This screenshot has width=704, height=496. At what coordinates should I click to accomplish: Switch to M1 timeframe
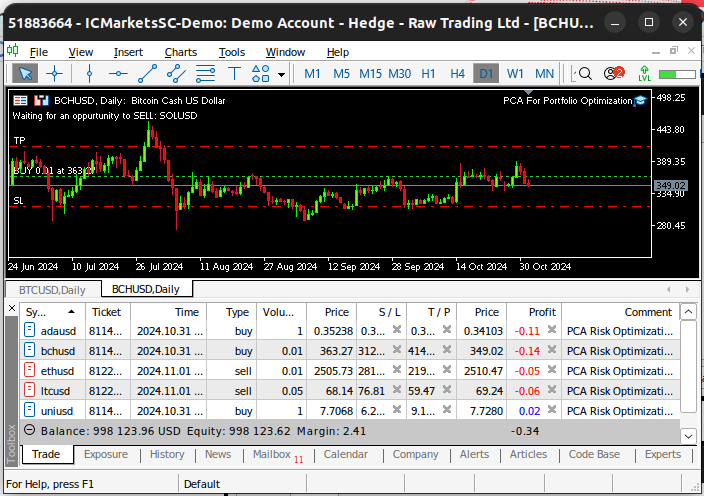point(312,74)
